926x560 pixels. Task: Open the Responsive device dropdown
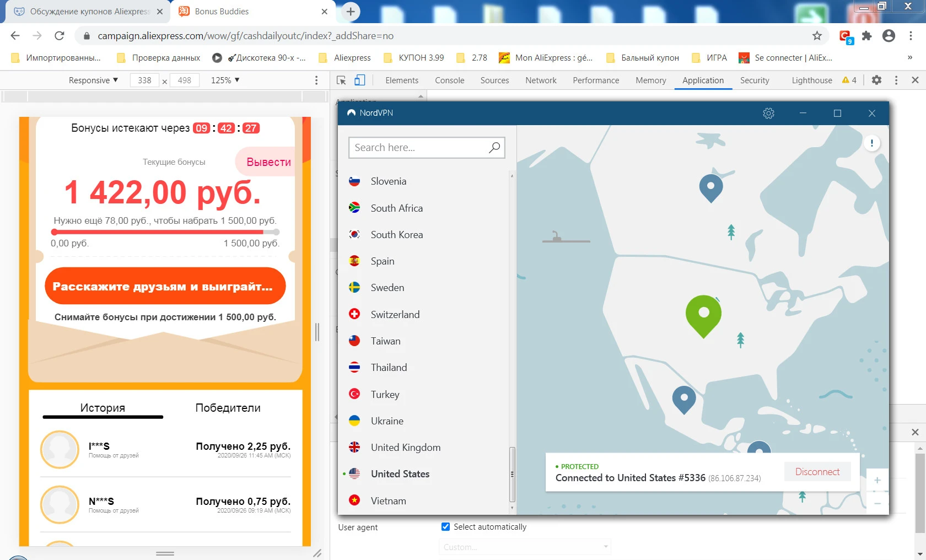(x=93, y=80)
